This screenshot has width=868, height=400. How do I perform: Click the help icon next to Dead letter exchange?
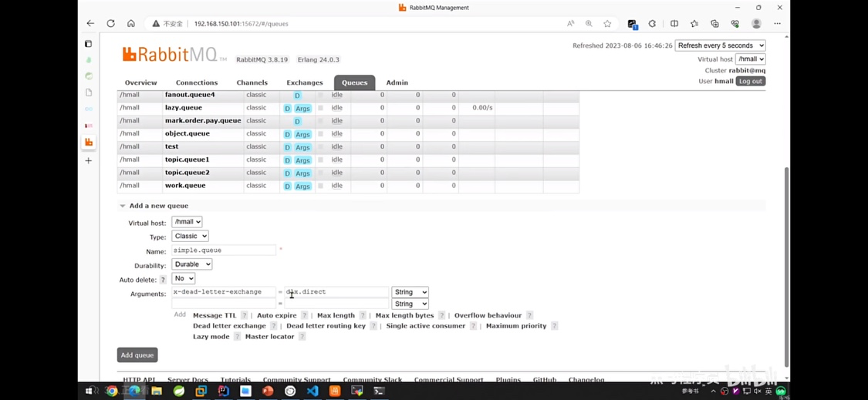pyautogui.click(x=273, y=326)
